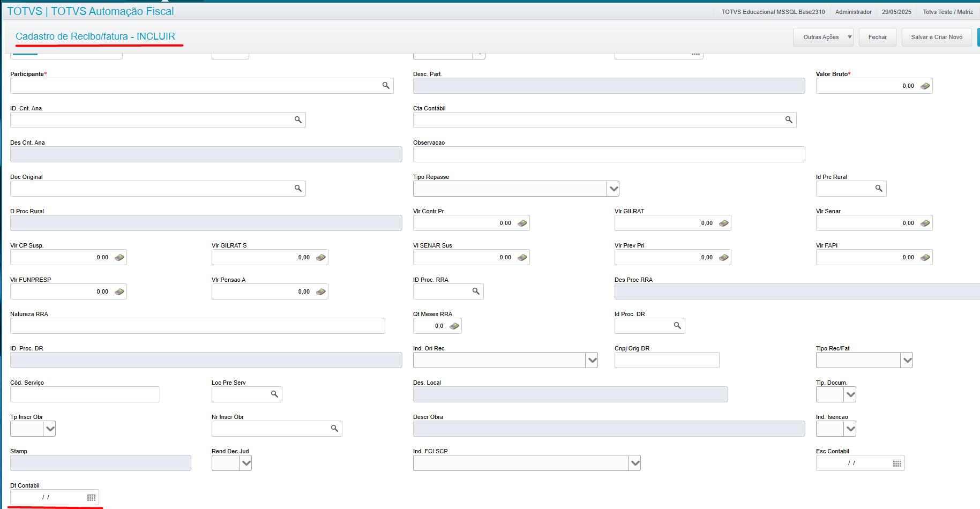The image size is (980, 509).
Task: Open ID. Cnt. Ana search magnifier
Action: (x=298, y=120)
